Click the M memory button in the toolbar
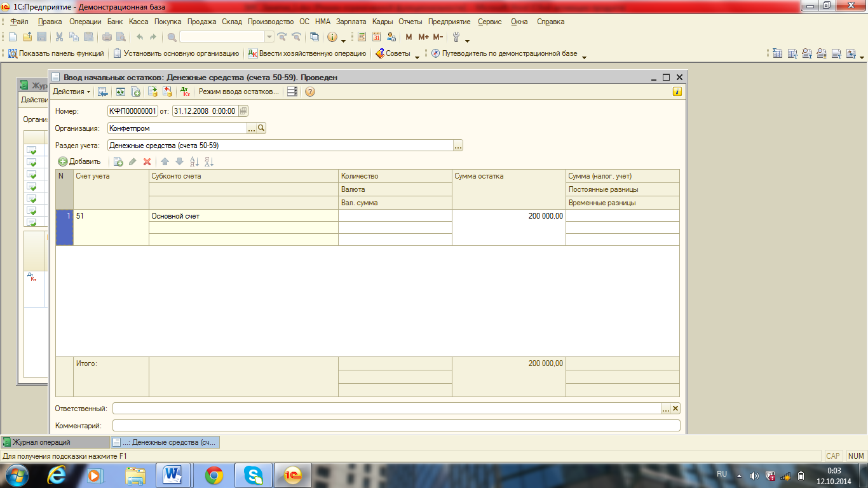The width and height of the screenshot is (868, 488). 409,37
